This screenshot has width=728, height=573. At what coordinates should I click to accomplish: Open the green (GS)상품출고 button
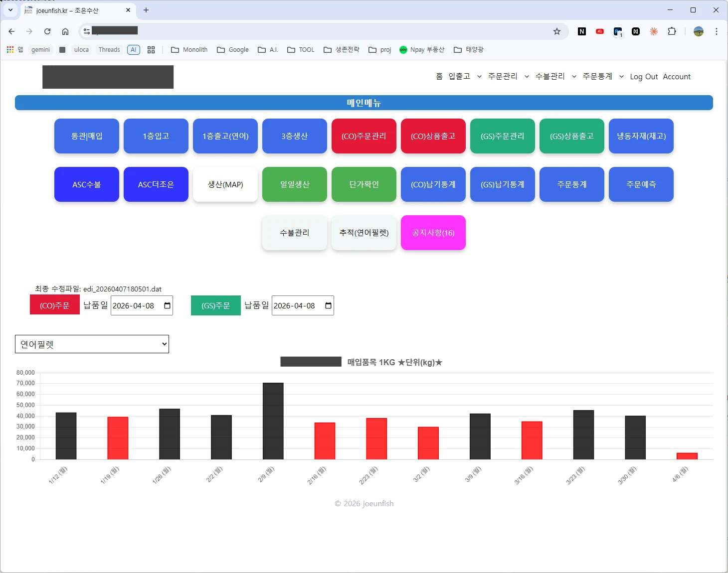[x=572, y=136]
